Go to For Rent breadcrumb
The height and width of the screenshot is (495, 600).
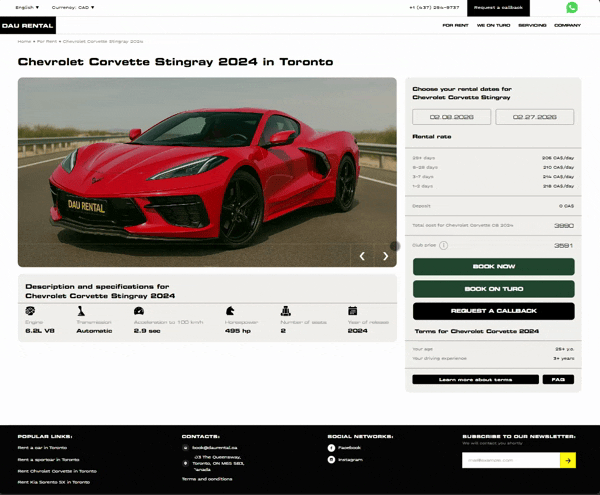(x=47, y=41)
